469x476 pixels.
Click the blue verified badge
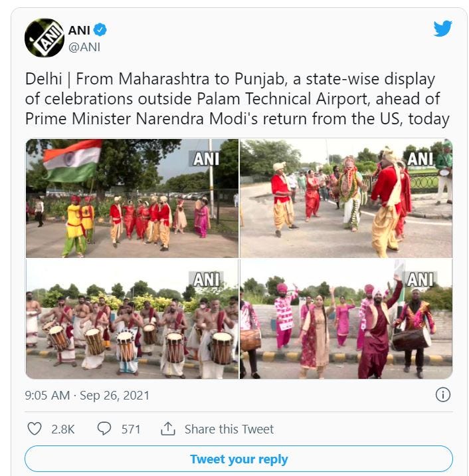[x=100, y=30]
